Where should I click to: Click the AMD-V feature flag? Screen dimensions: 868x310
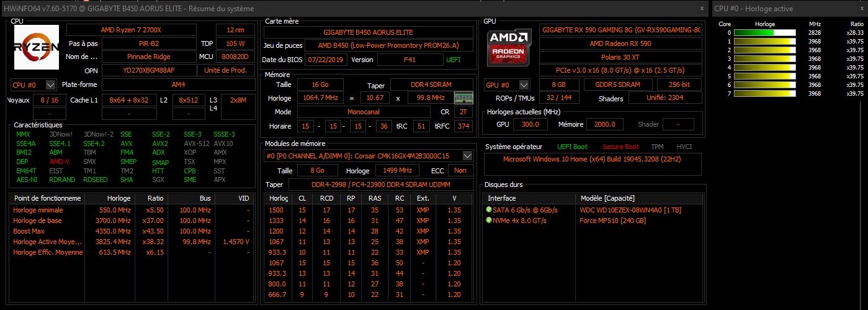[60, 161]
